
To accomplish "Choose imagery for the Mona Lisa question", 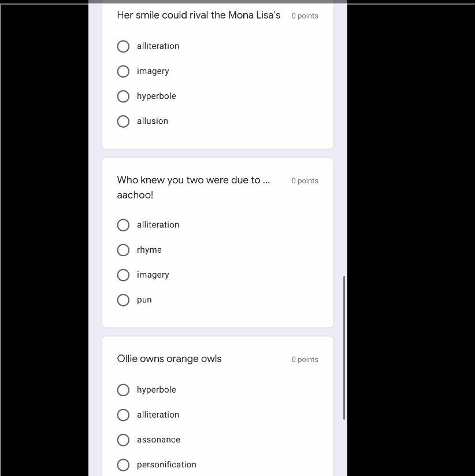I will pos(123,71).
